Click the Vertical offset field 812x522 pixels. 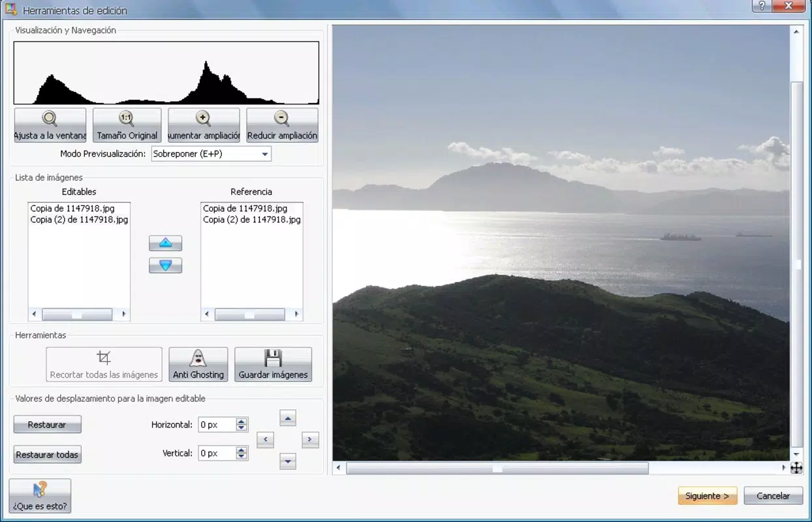(217, 453)
